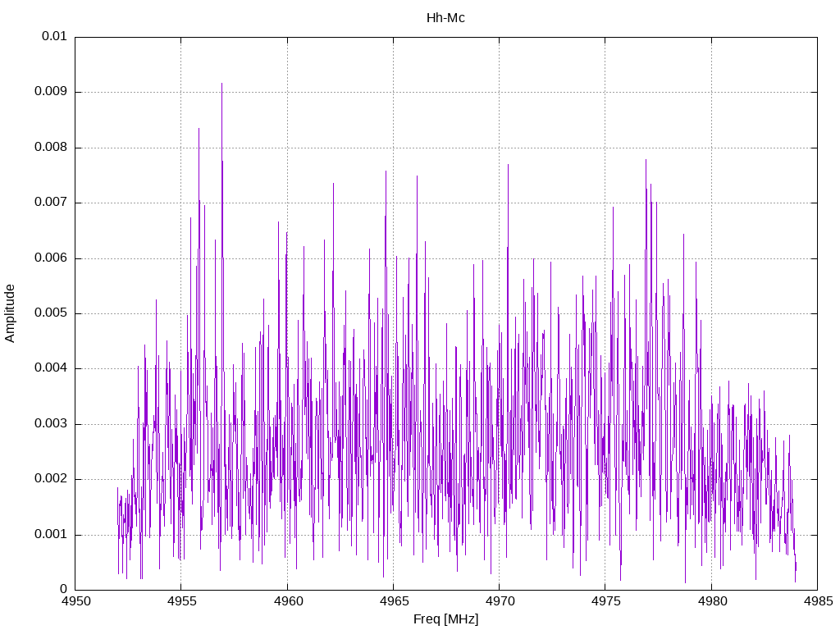Click the y-axis tick label "0.007"
This screenshot has width=840, height=630.
click(51, 203)
